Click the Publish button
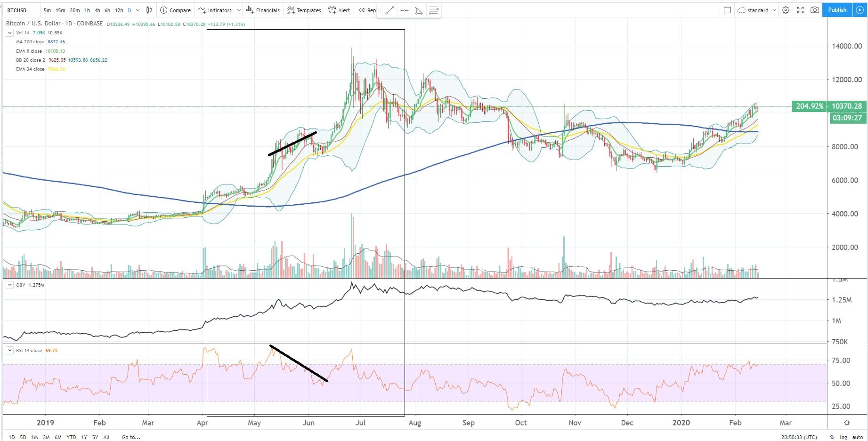 pos(837,10)
